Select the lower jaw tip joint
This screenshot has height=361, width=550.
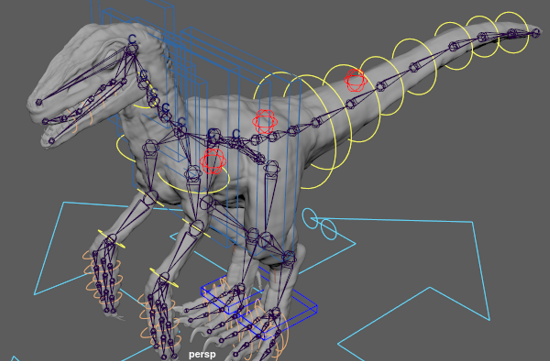[x=52, y=141]
